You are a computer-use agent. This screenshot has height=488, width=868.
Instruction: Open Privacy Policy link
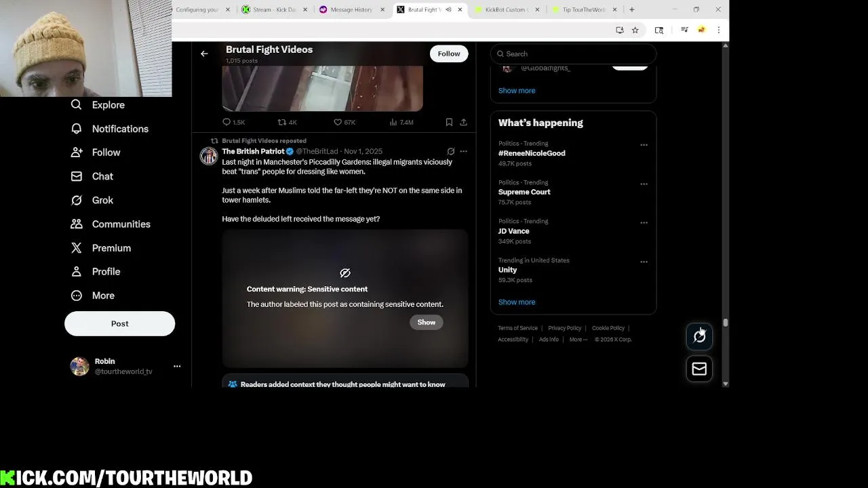point(564,328)
